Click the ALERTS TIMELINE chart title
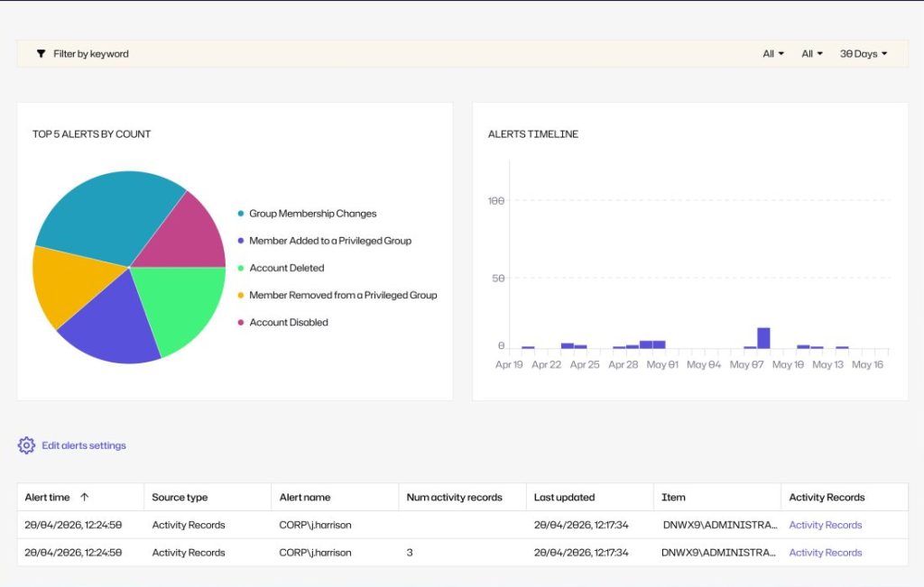The height and width of the screenshot is (587, 924). click(x=532, y=133)
